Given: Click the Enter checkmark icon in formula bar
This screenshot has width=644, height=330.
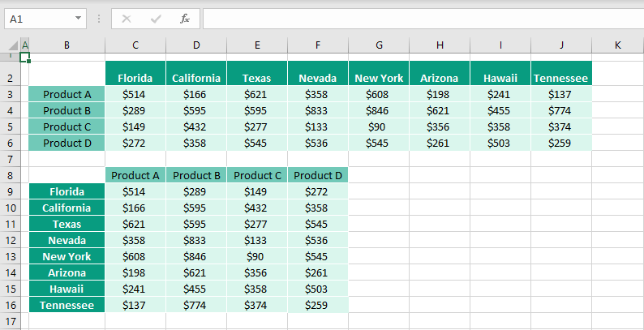Looking at the screenshot, I should 156,18.
